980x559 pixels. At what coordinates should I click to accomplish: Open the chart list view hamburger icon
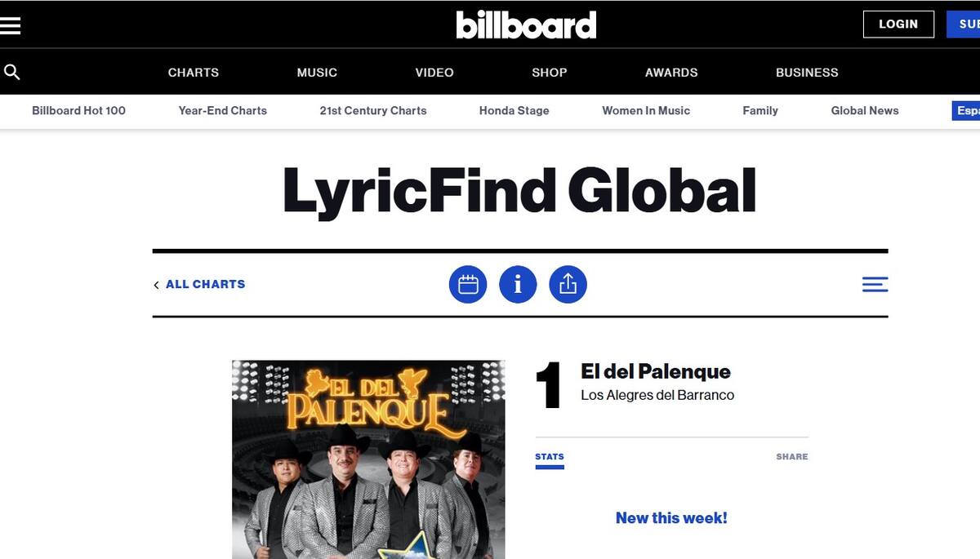pos(874,284)
